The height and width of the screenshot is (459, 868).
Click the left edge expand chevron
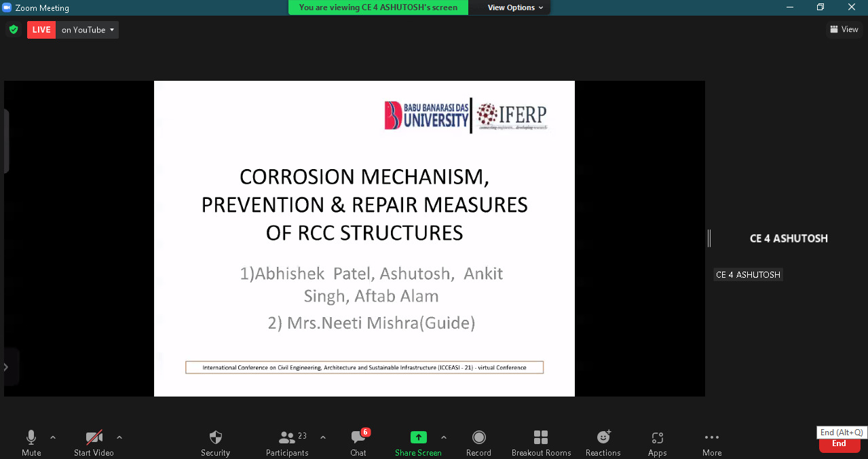pos(5,367)
